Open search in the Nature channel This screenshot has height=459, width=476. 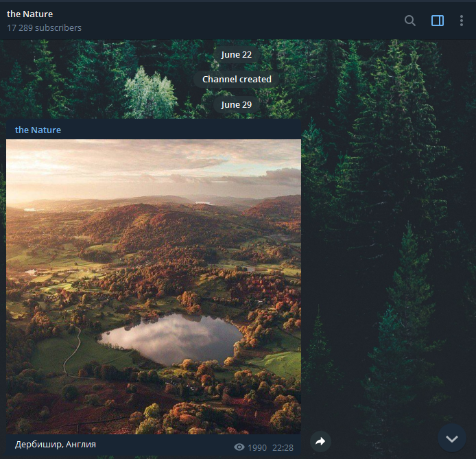pyautogui.click(x=410, y=21)
